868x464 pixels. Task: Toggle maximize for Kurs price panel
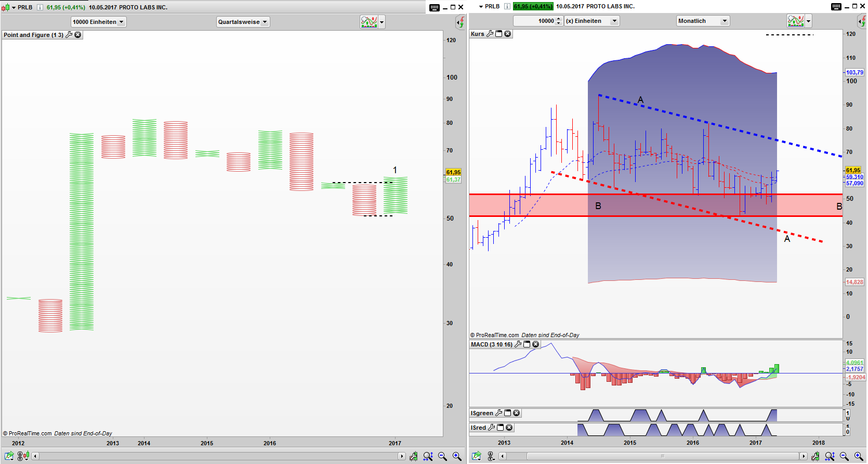499,34
